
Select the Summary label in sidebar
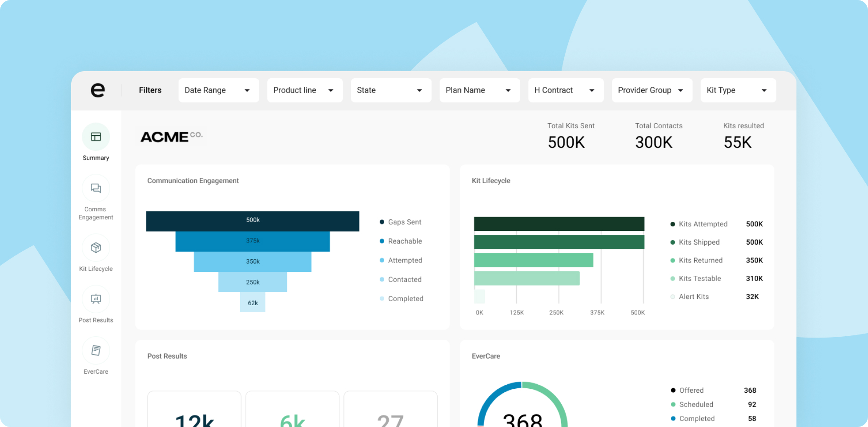[x=96, y=158]
